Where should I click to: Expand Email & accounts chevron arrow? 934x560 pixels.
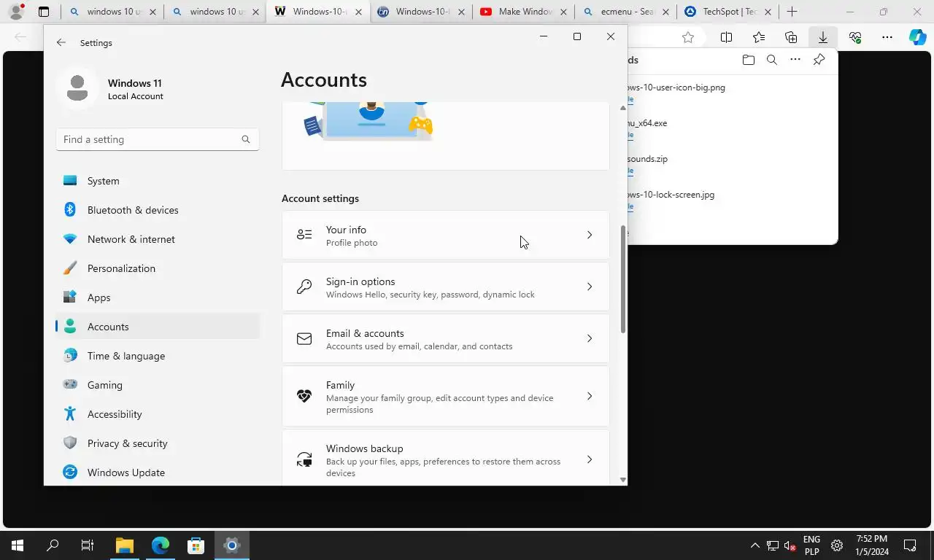(x=590, y=338)
